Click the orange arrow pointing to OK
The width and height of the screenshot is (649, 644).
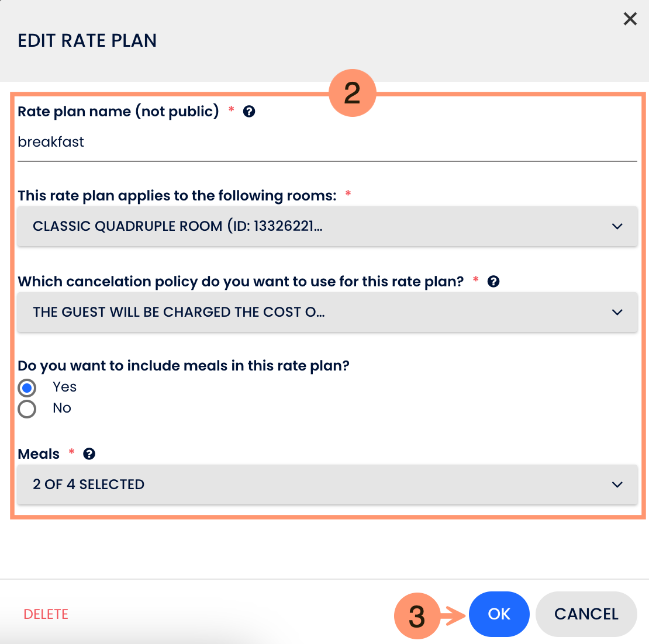click(454, 615)
